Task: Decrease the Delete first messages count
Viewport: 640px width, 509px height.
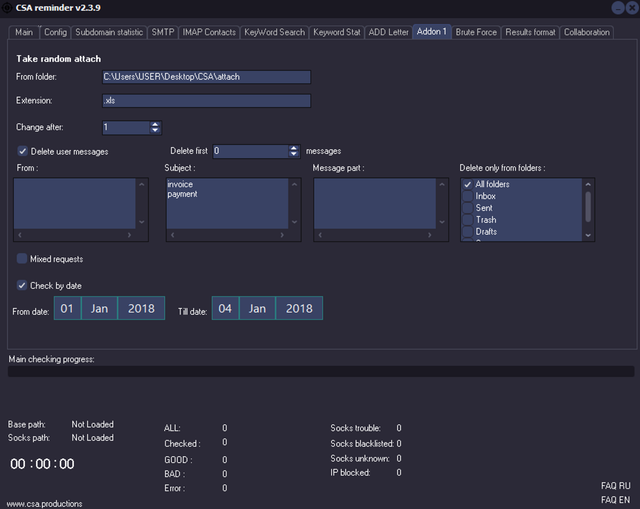Action: point(294,154)
